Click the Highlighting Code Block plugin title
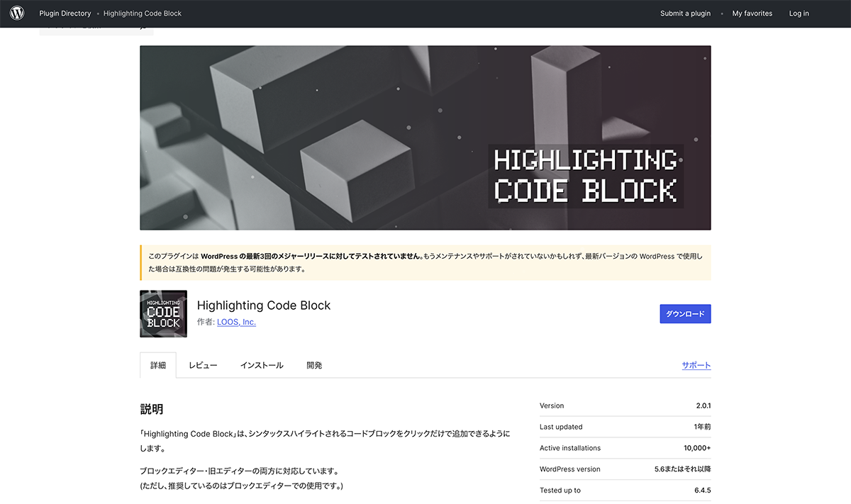The image size is (851, 504). pyautogui.click(x=264, y=306)
